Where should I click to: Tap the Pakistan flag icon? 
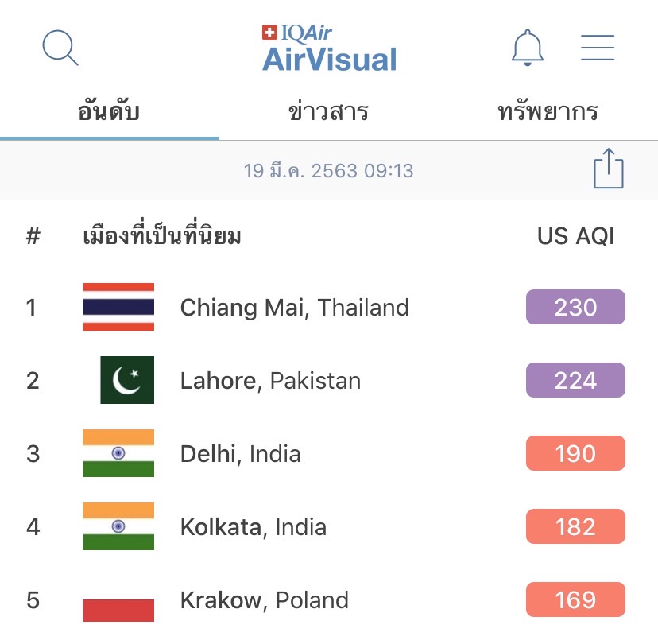tap(127, 380)
